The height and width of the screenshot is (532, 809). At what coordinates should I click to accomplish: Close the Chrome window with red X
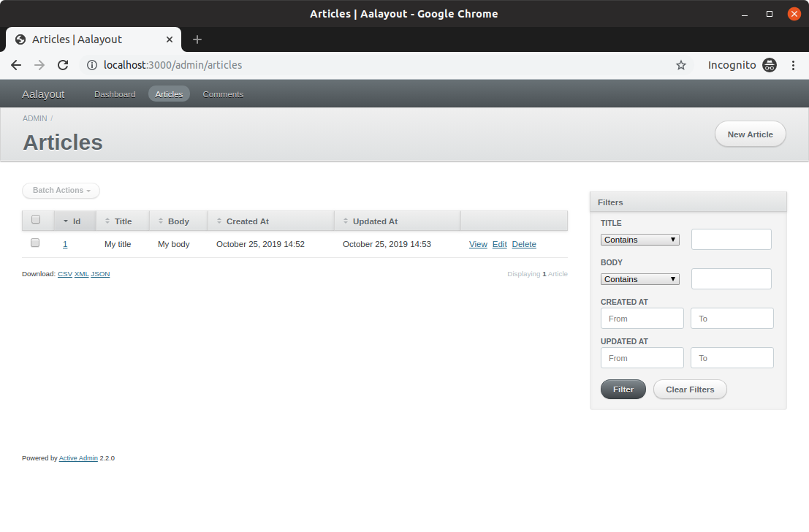[x=794, y=14]
